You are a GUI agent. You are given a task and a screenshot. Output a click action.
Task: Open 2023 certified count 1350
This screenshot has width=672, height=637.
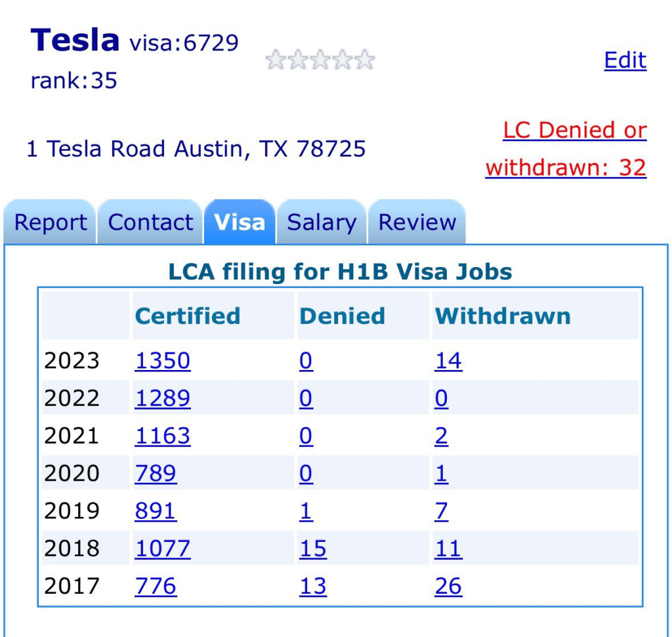(x=163, y=361)
